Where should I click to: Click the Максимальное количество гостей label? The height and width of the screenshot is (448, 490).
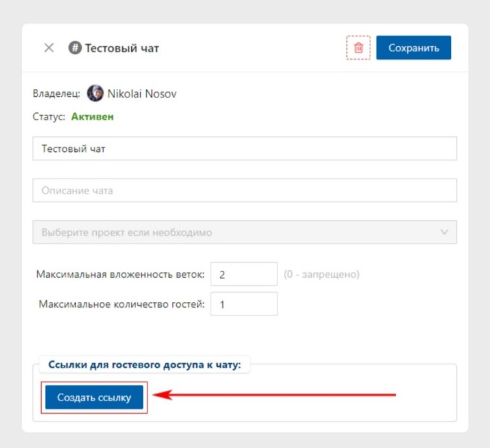[122, 304]
